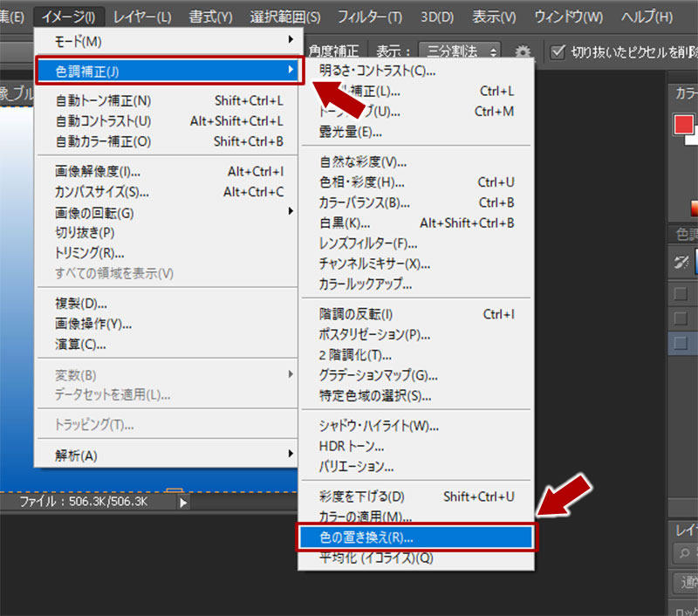Open 画像解像度(I)... dialog
This screenshot has width=698, height=616.
(168, 171)
